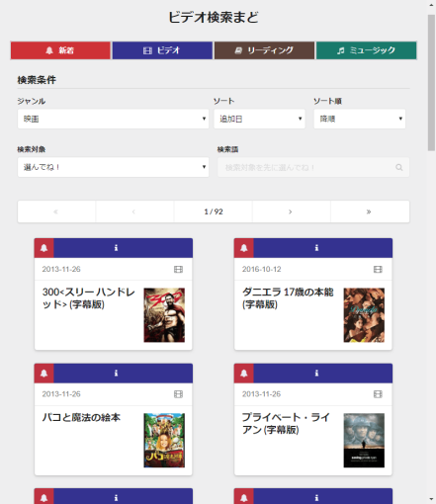Click bell icon on パコと魔法の絵本 card
The width and height of the screenshot is (436, 504).
[x=44, y=374]
